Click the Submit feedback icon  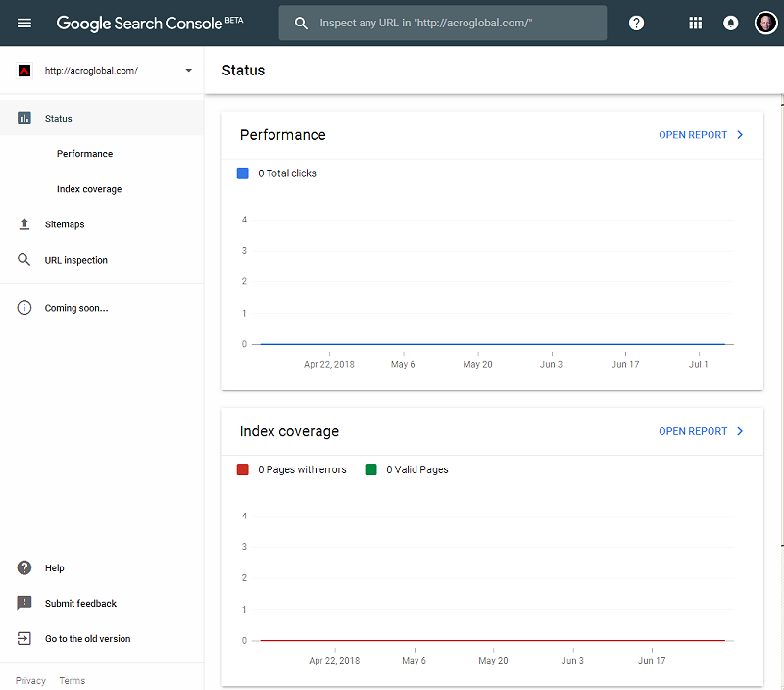coord(24,603)
